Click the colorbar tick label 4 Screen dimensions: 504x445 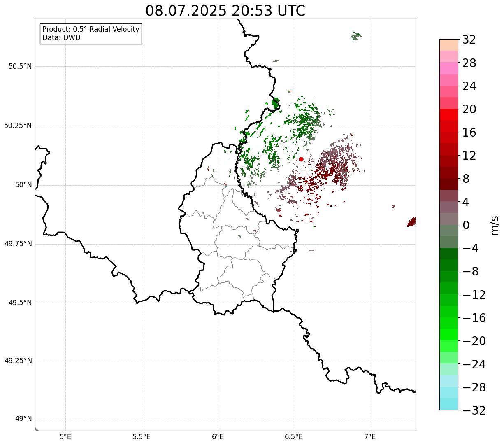click(466, 202)
